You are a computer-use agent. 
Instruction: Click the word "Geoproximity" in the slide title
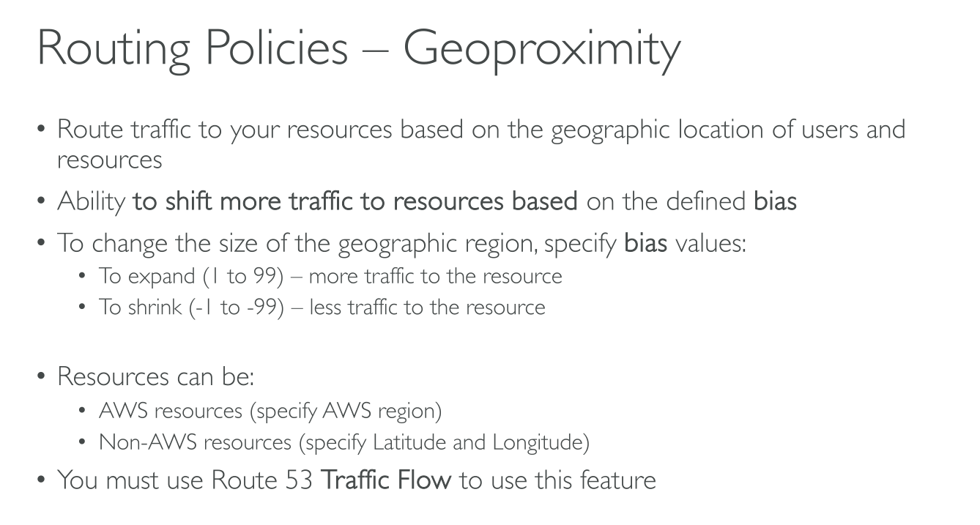[541, 48]
